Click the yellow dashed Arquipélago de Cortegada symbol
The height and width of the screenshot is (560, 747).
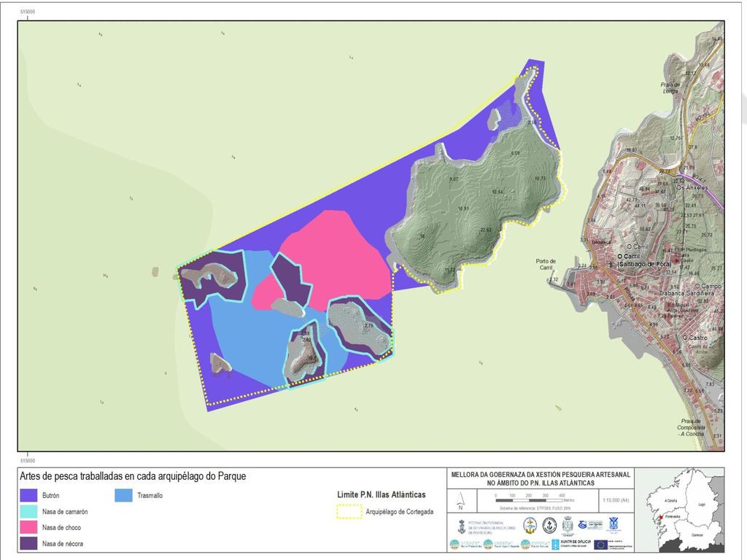tap(349, 511)
